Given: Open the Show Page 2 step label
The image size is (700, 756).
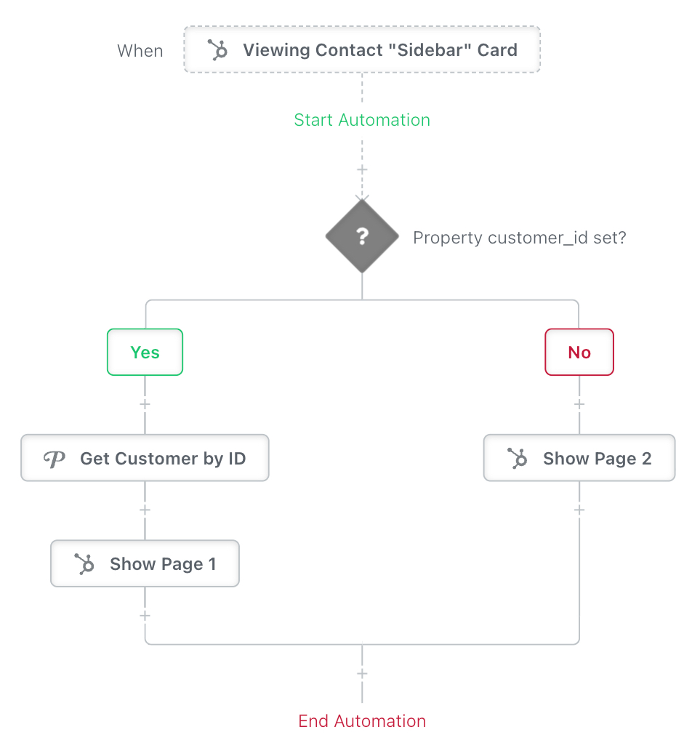Looking at the screenshot, I should coord(597,459).
